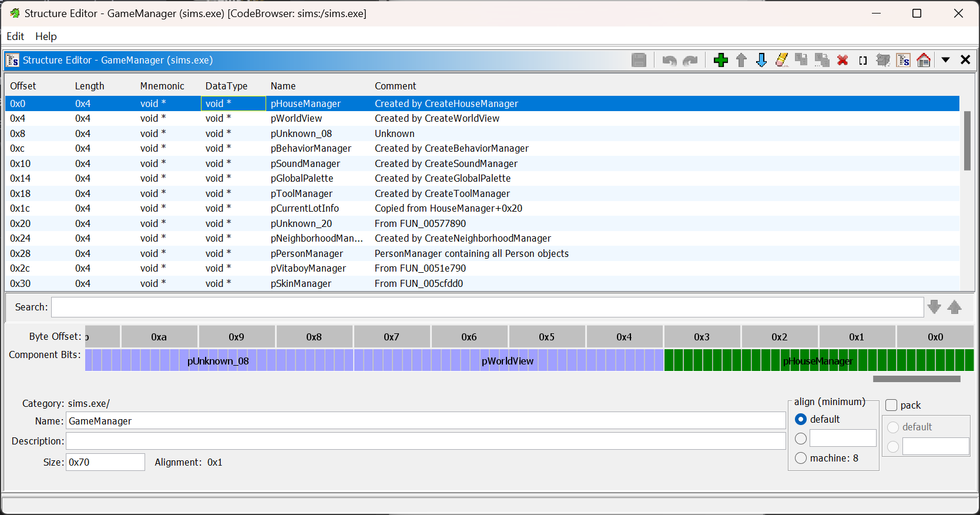Click the green plus insert undefined byte icon
The image size is (980, 515).
(x=720, y=60)
